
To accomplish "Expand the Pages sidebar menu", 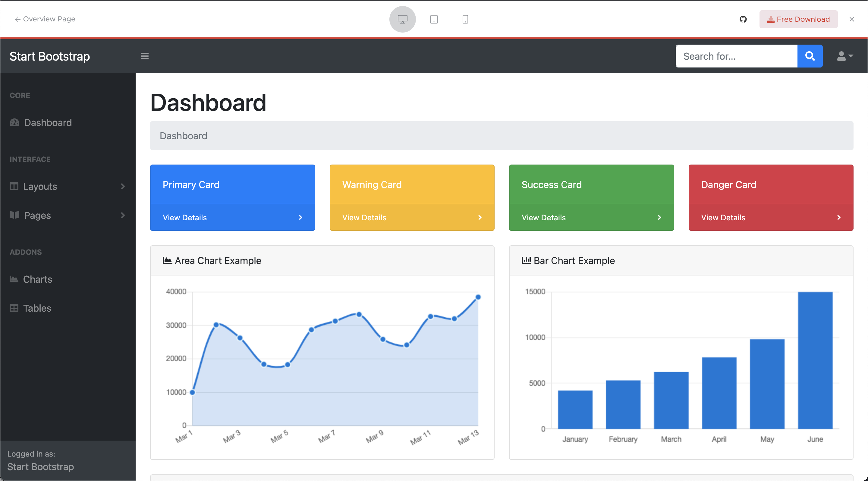I will coord(68,215).
